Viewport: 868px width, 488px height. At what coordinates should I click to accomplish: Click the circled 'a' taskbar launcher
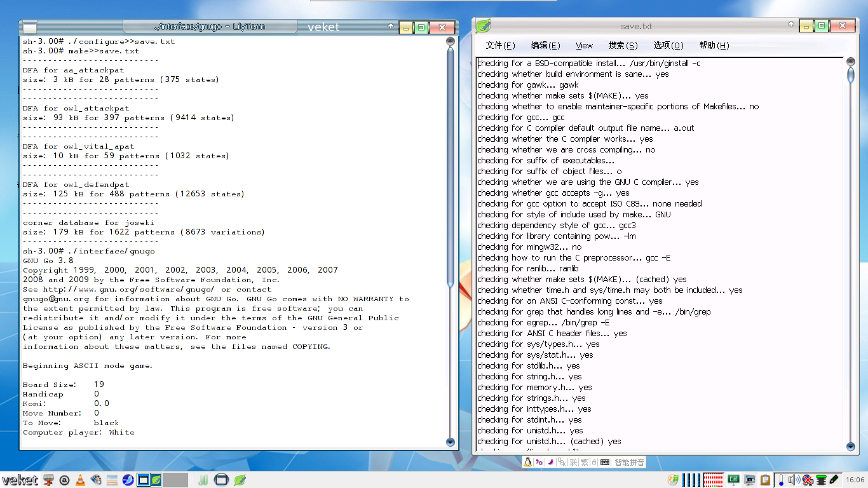(x=64, y=480)
